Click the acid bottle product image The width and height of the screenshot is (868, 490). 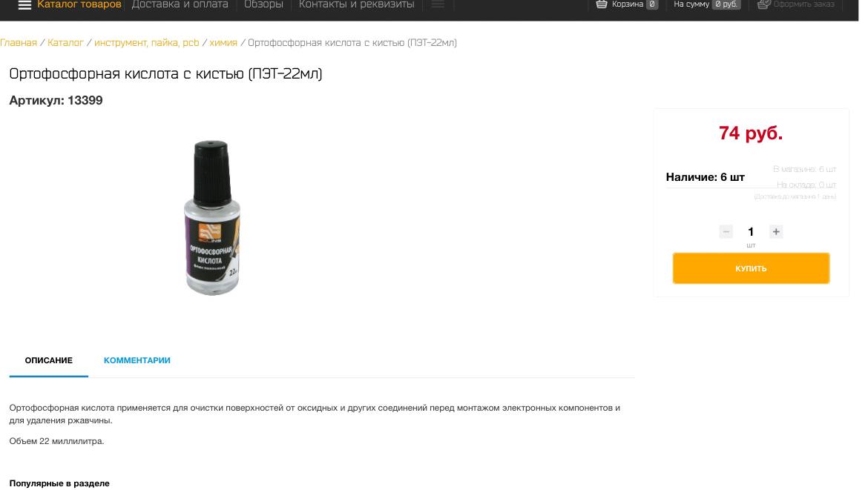pos(213,217)
